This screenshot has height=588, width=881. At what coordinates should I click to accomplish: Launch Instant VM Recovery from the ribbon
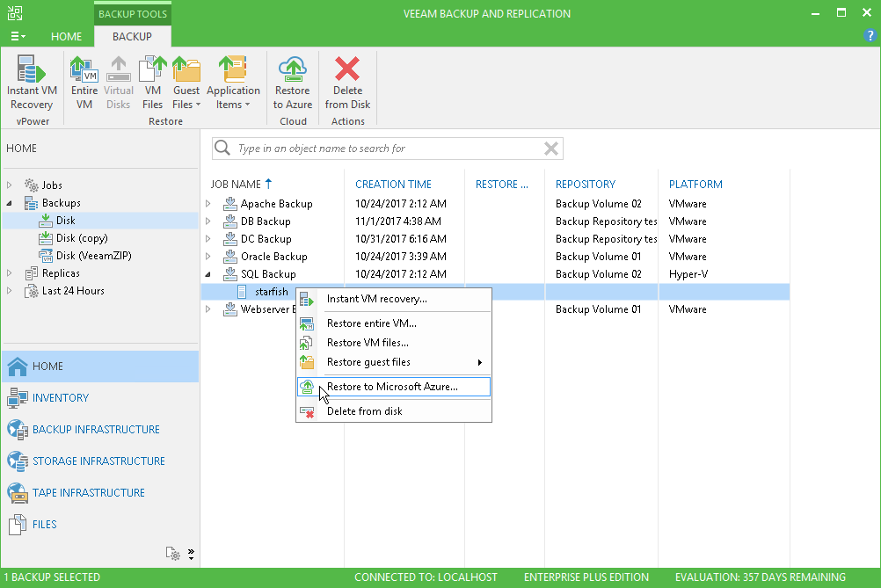[32, 79]
